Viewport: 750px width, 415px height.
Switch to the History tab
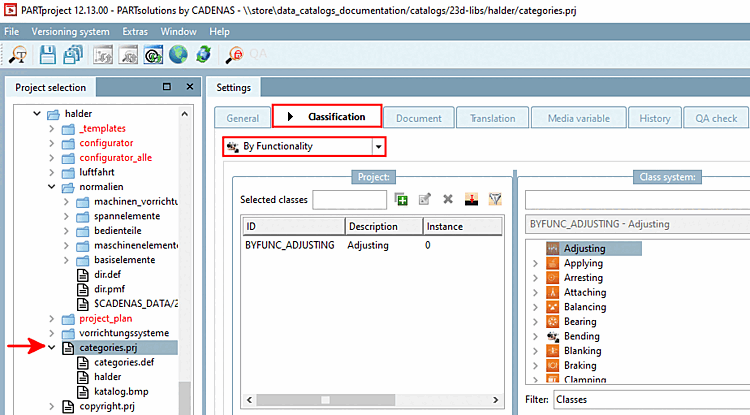click(x=654, y=118)
